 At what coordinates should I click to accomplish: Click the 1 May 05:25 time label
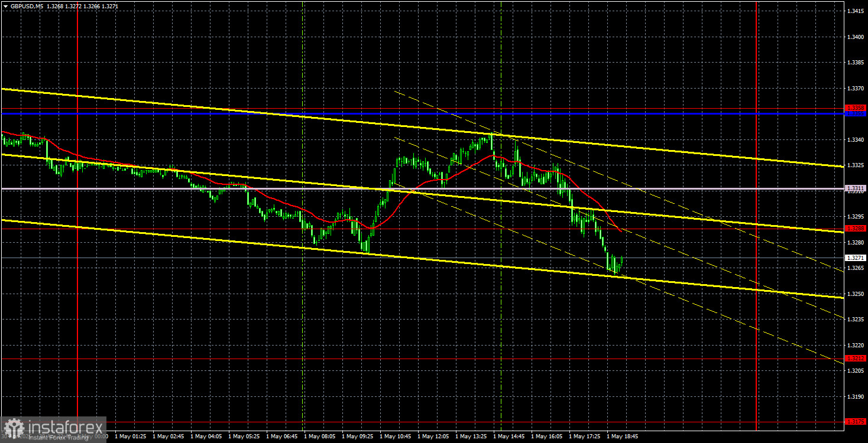(244, 437)
